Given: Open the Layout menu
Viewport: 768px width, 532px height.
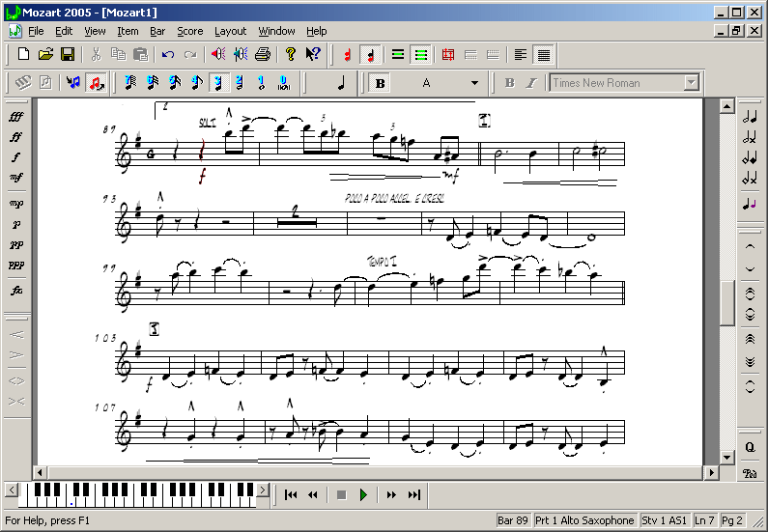Looking at the screenshot, I should click(230, 31).
